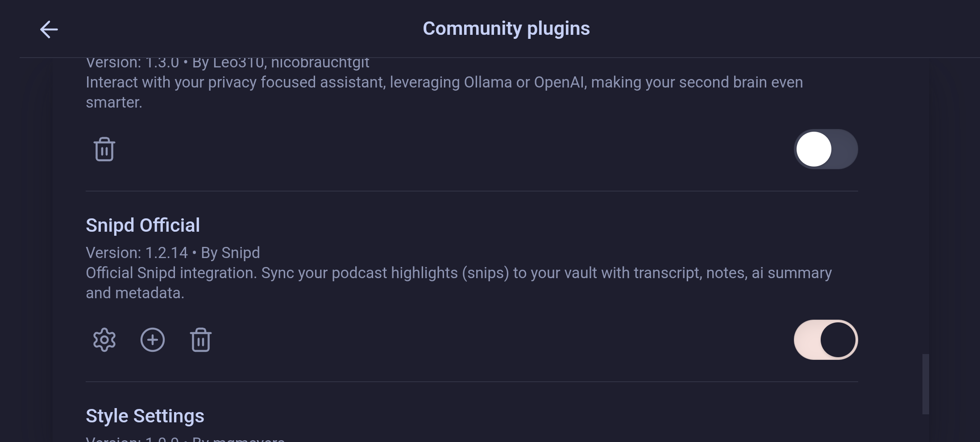The width and height of the screenshot is (980, 442).
Task: Disable the Snipd Official plugin toggle
Action: pos(826,340)
